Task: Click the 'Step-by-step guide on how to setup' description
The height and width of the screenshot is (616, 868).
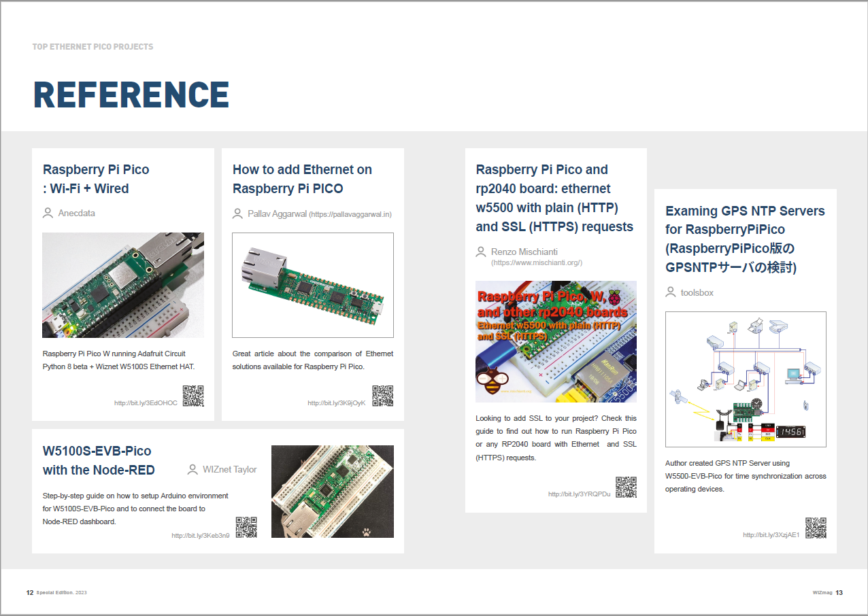Action: coord(135,509)
